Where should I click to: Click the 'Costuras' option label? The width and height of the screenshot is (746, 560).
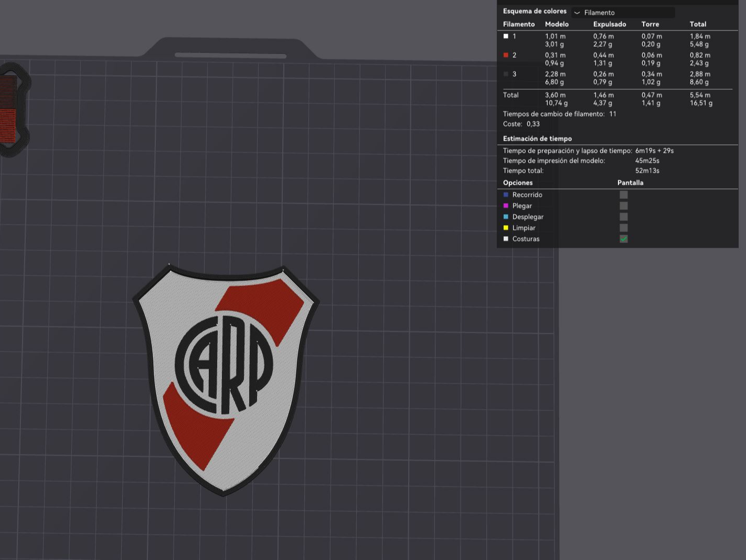pyautogui.click(x=526, y=239)
